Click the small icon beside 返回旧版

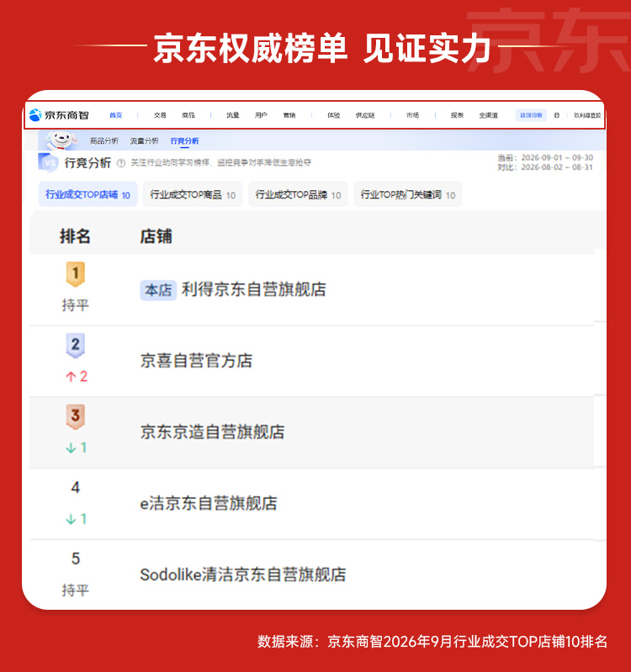pos(557,115)
